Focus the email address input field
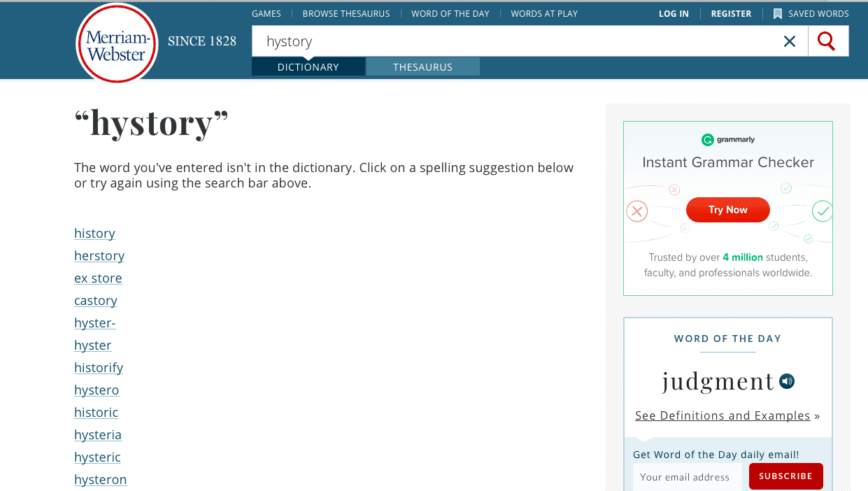The image size is (868, 491). click(688, 477)
